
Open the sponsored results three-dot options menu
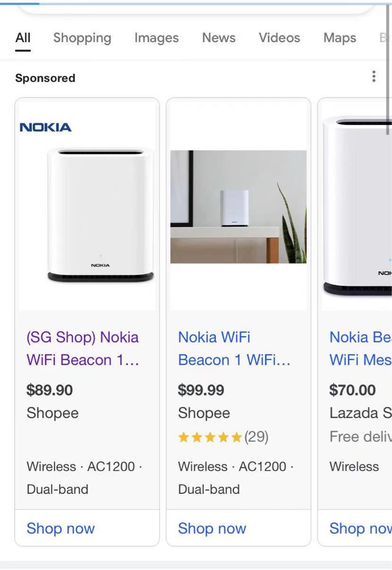point(374,76)
